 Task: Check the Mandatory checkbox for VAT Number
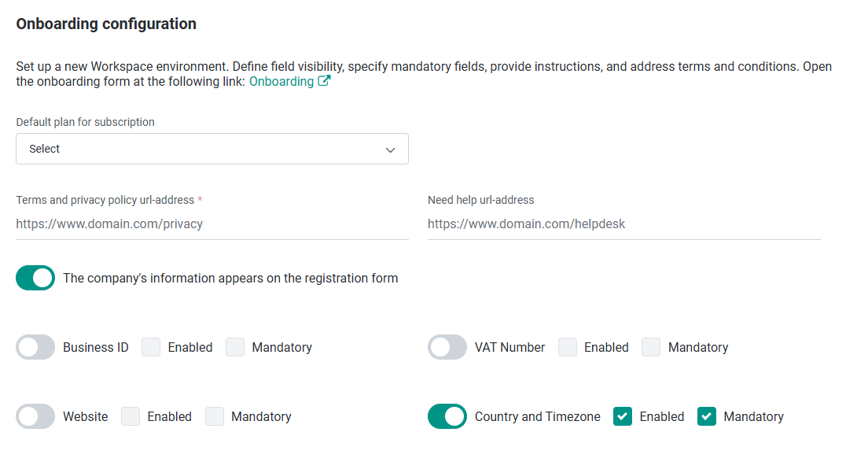click(x=650, y=347)
